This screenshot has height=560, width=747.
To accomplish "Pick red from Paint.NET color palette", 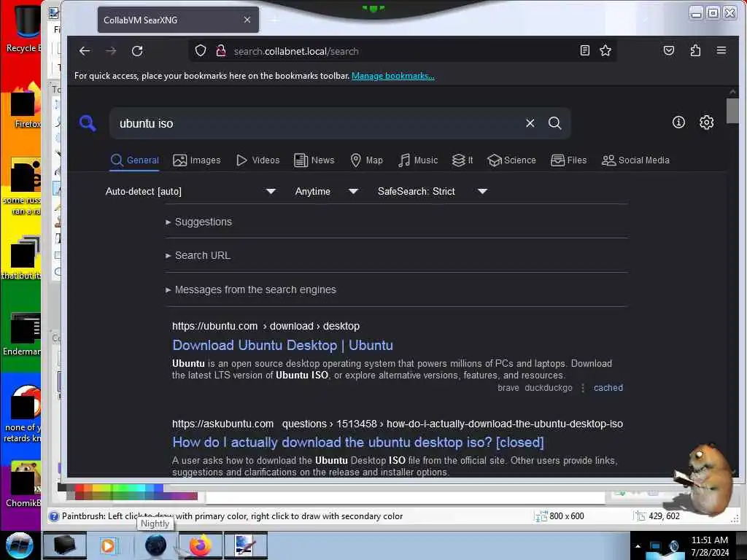I will click(x=80, y=488).
